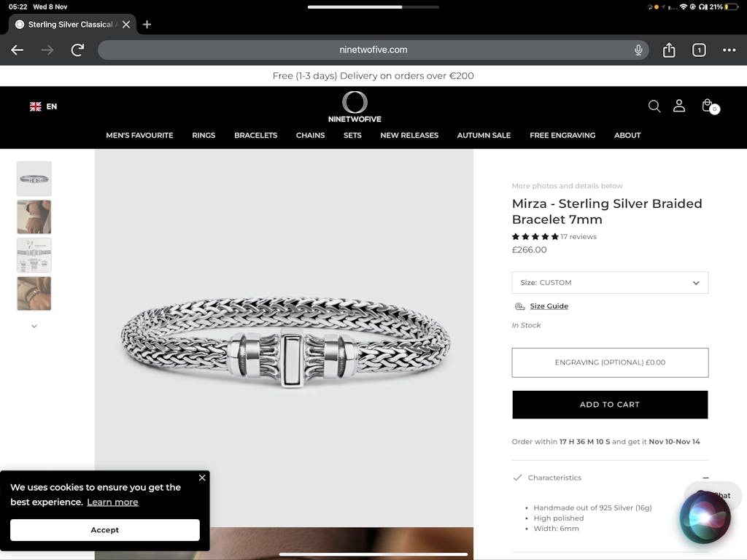This screenshot has width=747, height=560.
Task: Reload the page with refresh icon
Action: [x=77, y=50]
